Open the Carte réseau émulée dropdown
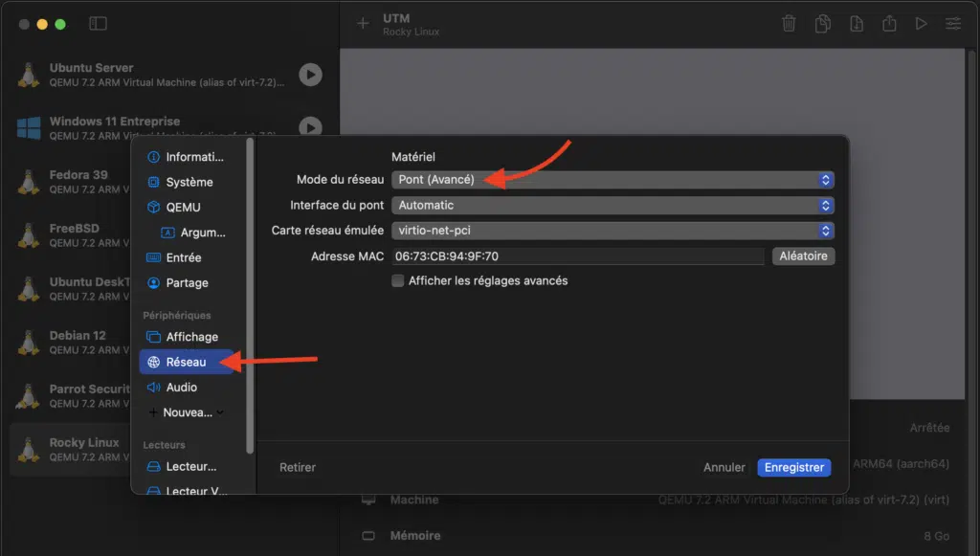Viewport: 980px width, 556px height. [612, 231]
